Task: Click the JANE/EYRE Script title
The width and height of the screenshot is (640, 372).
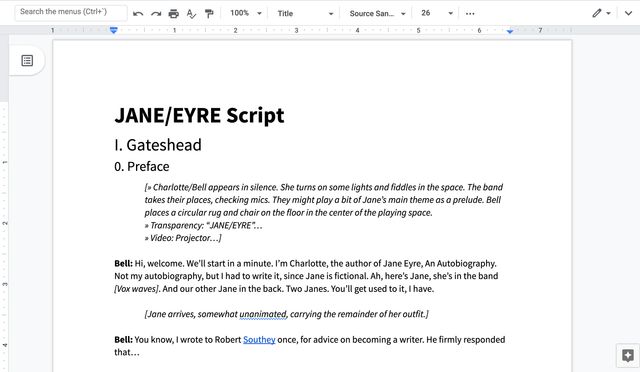Action: coord(199,115)
